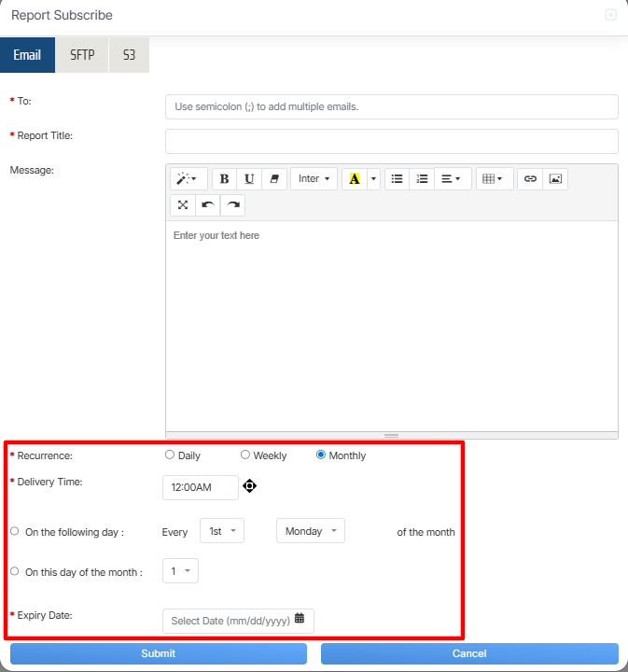Click the Report Title input field
Image resolution: width=628 pixels, height=672 pixels.
[391, 141]
